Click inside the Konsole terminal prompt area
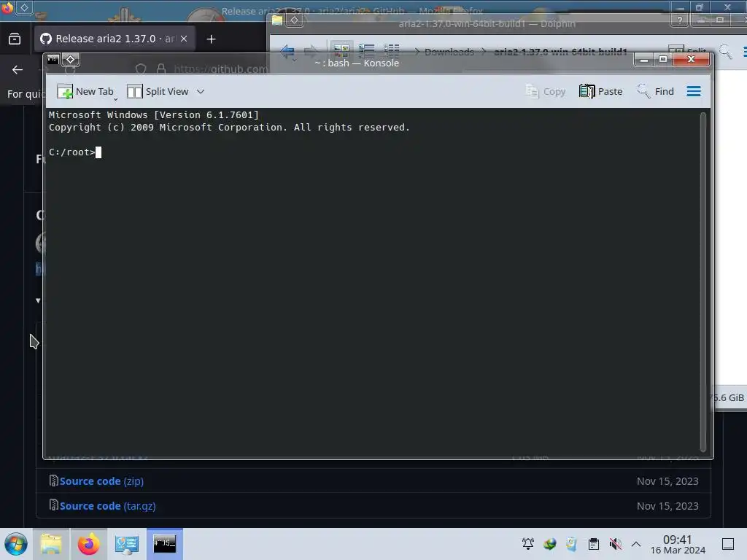Image resolution: width=747 pixels, height=560 pixels. tap(373, 282)
